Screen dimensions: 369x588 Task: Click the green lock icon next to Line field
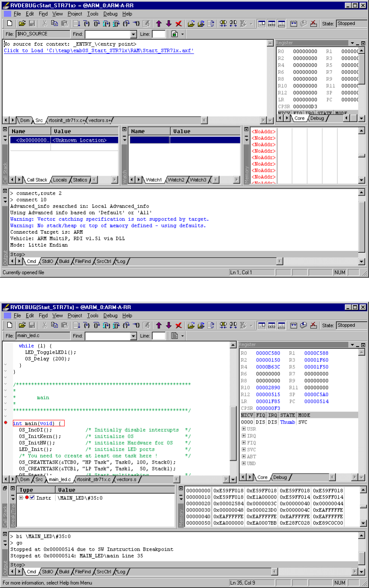click(x=174, y=34)
